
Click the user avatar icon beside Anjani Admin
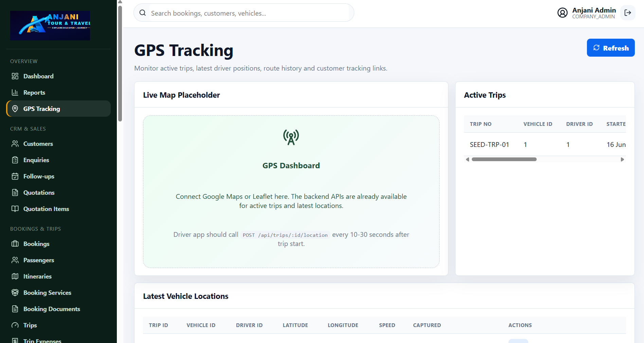(562, 13)
